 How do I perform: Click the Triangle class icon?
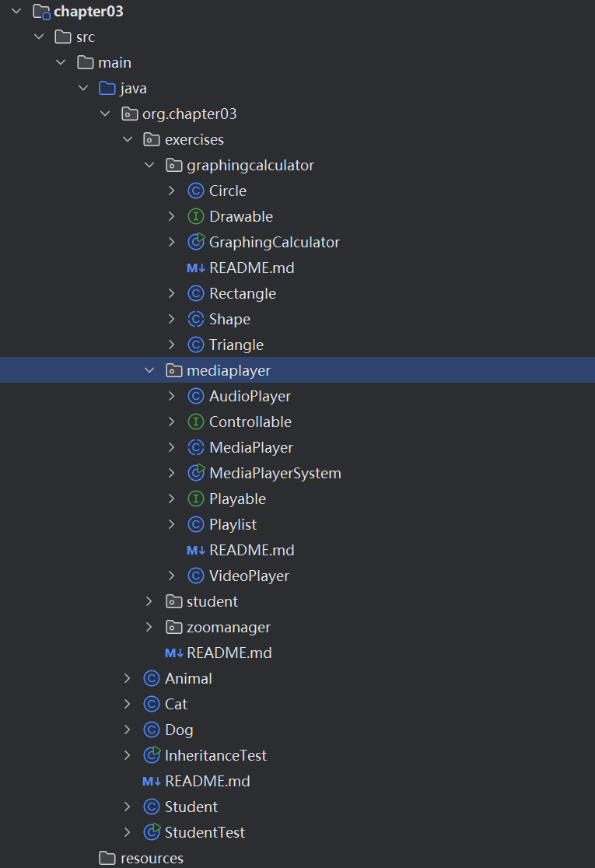tap(196, 345)
